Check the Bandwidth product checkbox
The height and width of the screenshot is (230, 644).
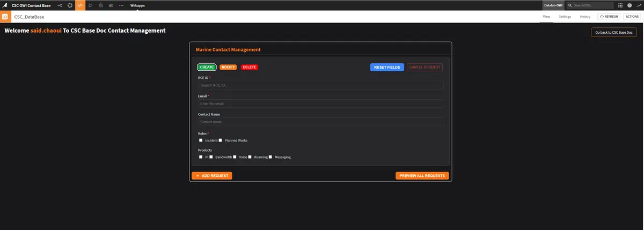pos(211,157)
